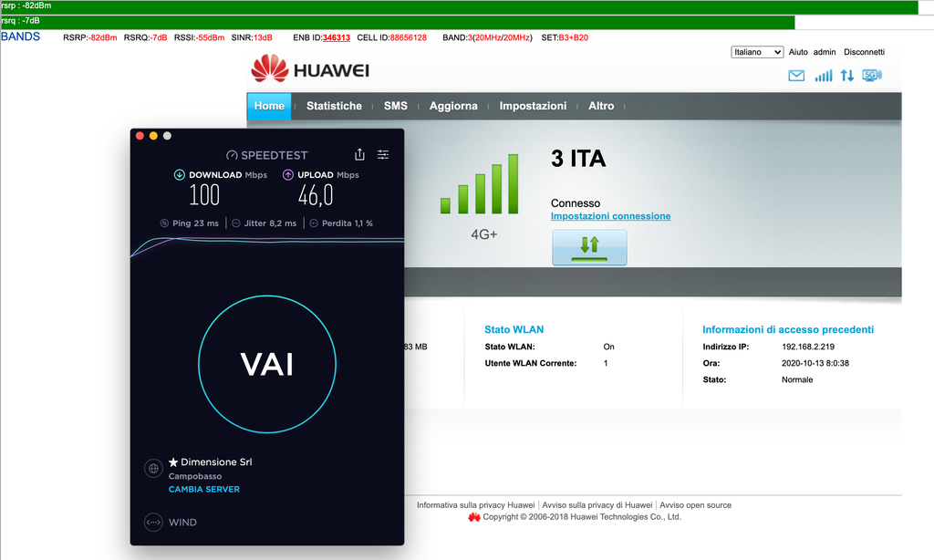Click the globe server icon in Speedtest
Viewport: 934px width, 560px height.
coord(153,469)
